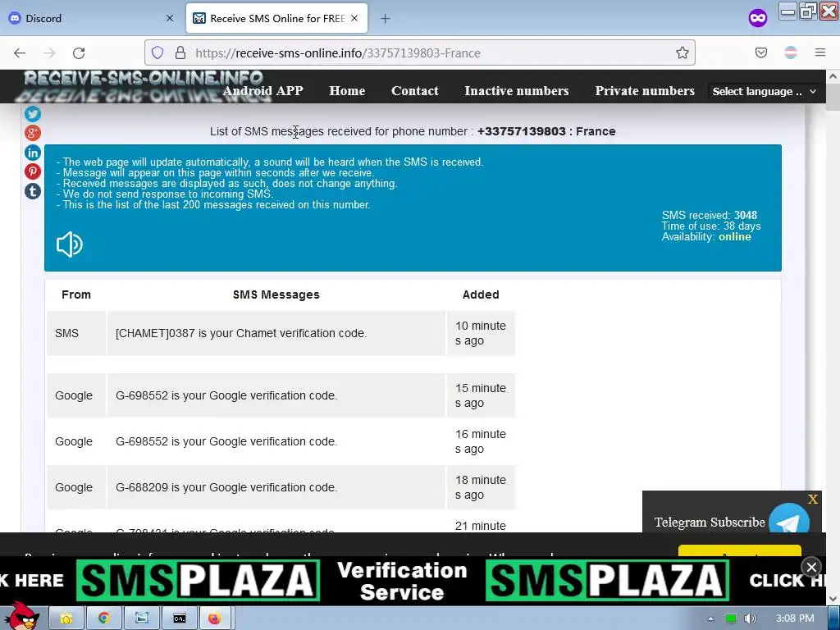Close the Telegram Subscribe popup
Viewport: 840px width, 630px height.
point(813,500)
